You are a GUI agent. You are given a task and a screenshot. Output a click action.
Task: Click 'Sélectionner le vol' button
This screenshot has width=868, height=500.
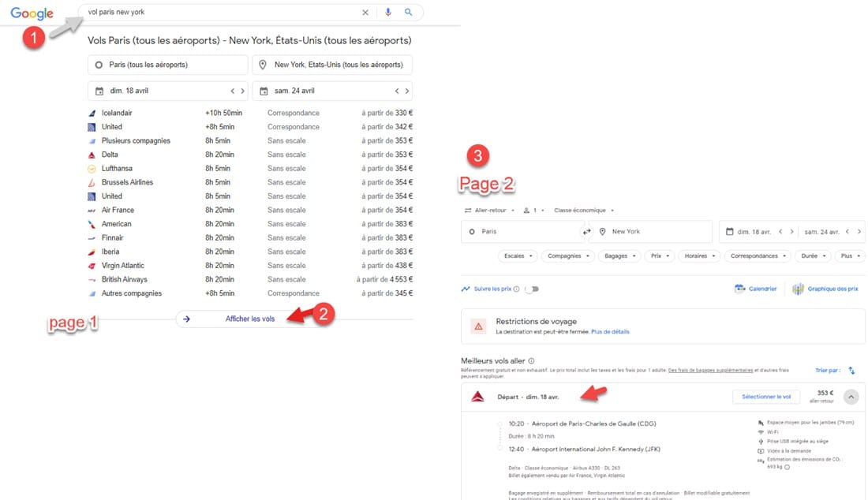(766, 397)
